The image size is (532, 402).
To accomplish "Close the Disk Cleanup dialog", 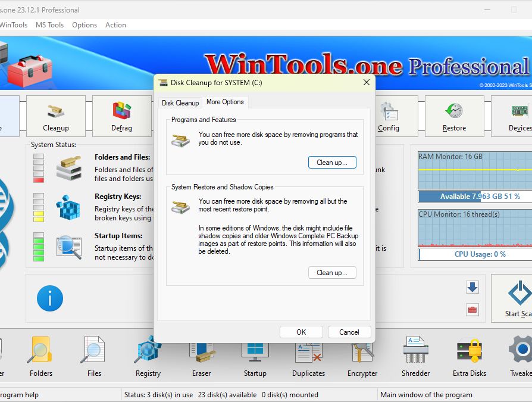I will coord(367,83).
